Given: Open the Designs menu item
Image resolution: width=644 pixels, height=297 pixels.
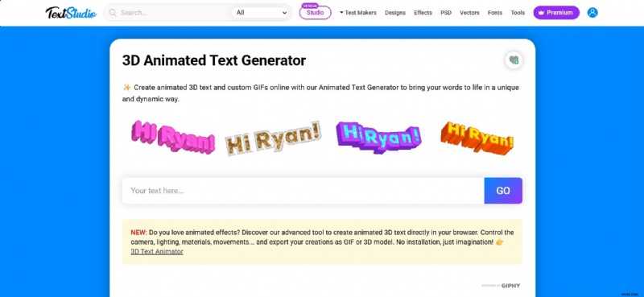Looking at the screenshot, I should point(395,13).
